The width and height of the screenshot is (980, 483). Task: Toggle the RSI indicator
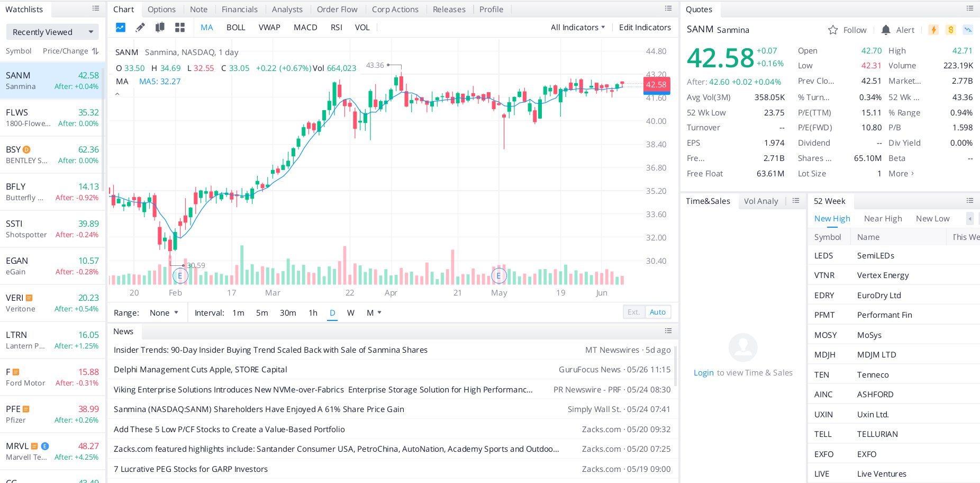pyautogui.click(x=337, y=28)
